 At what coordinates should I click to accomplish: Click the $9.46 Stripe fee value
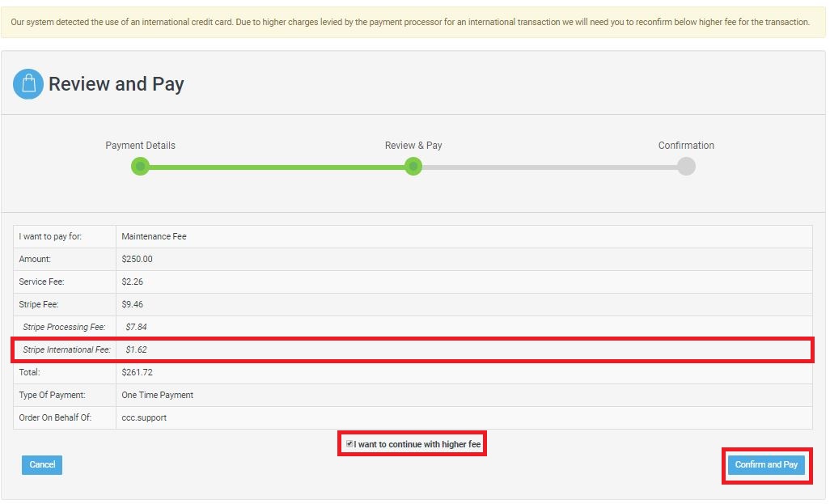(x=133, y=304)
